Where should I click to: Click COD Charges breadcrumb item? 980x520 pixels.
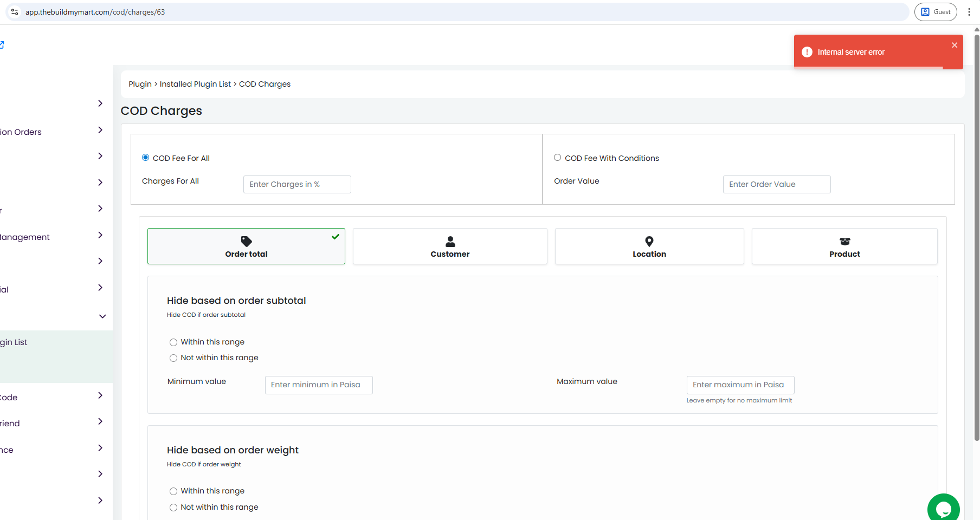tap(265, 84)
